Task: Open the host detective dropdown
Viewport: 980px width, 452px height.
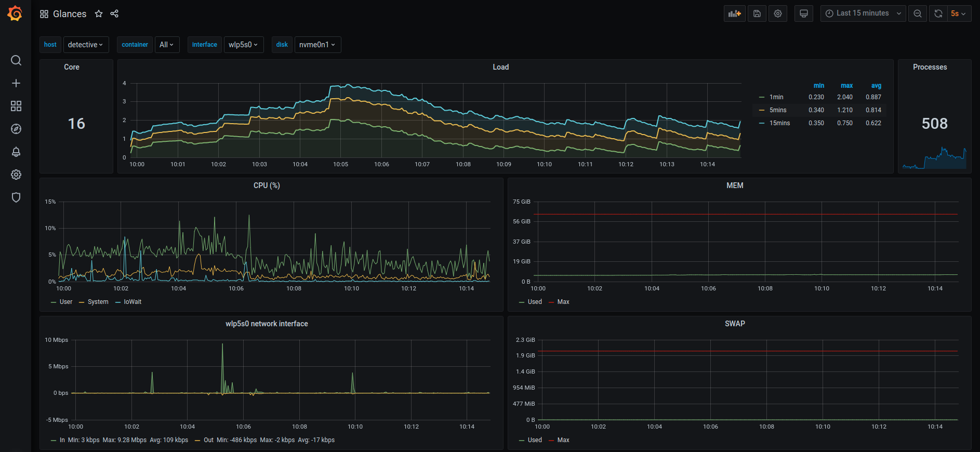Action: pos(86,45)
